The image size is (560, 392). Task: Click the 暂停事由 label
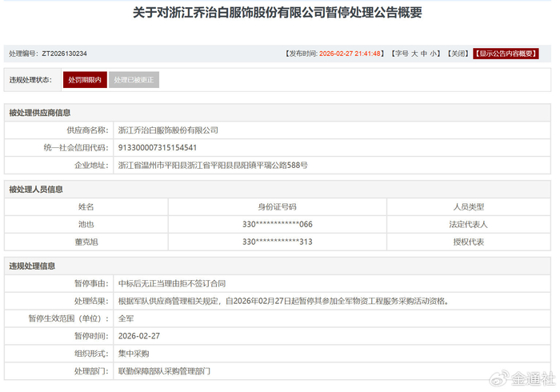pyautogui.click(x=91, y=284)
